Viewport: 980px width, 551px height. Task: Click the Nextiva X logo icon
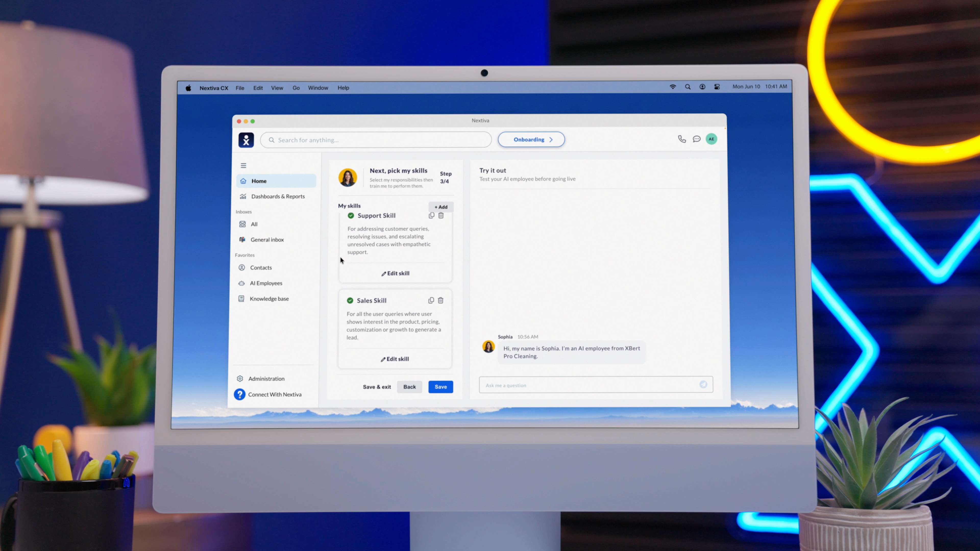click(246, 140)
